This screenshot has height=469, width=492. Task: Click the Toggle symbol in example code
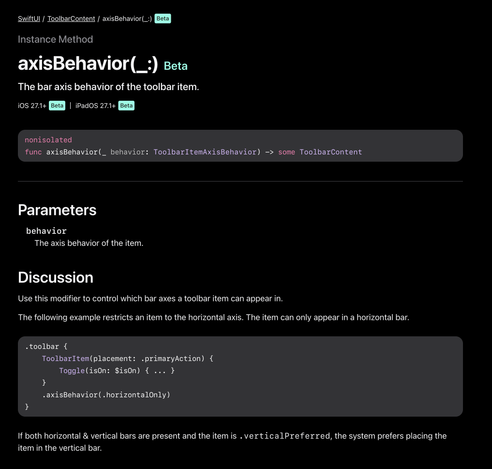pos(72,371)
